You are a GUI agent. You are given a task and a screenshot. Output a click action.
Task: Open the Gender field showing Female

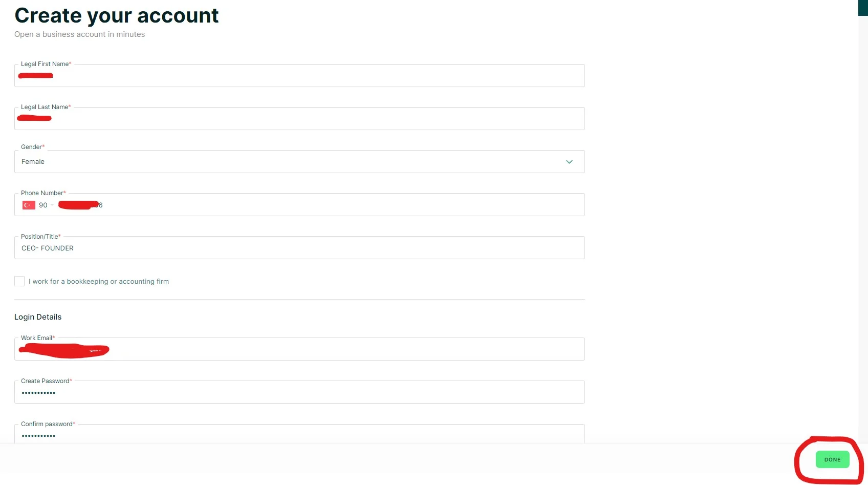point(299,162)
